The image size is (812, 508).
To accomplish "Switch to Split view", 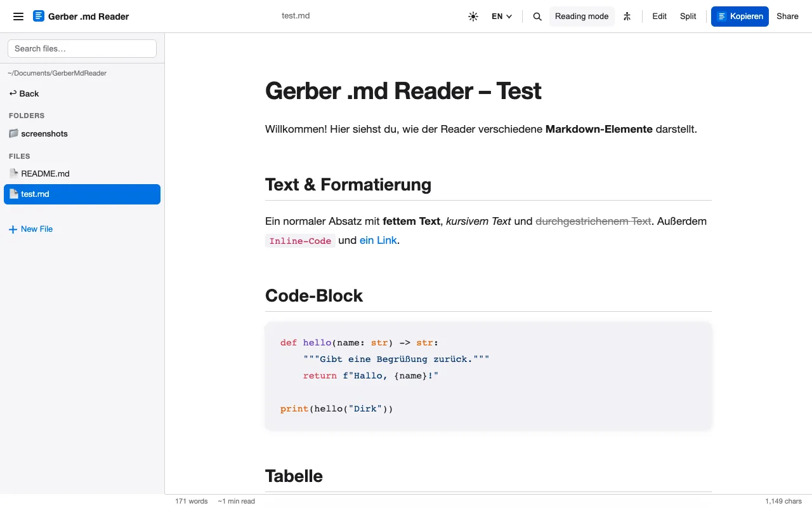I will pyautogui.click(x=688, y=17).
